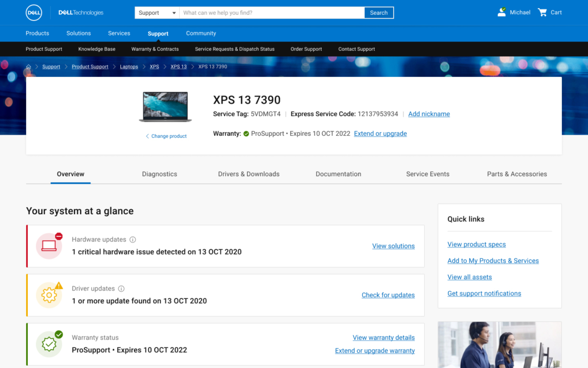Viewport: 588px width, 368px height.
Task: Click the Product Support breadcrumb link
Action: click(x=90, y=67)
